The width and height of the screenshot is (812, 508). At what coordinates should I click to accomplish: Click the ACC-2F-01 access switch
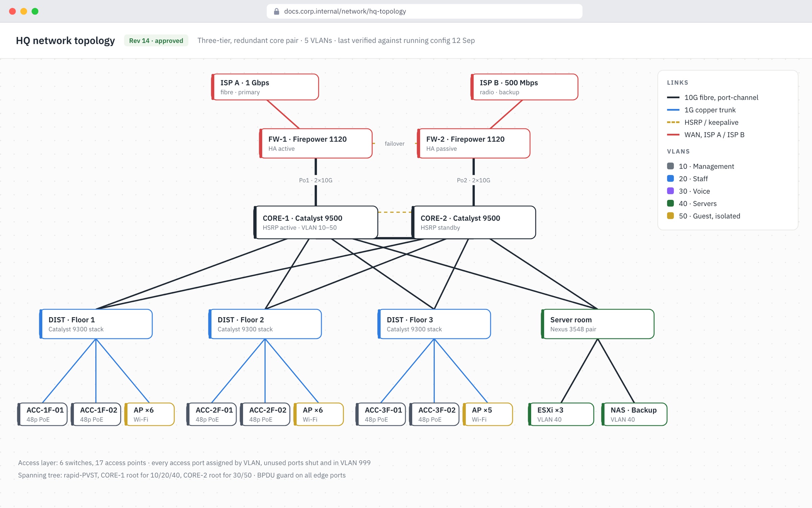211,414
